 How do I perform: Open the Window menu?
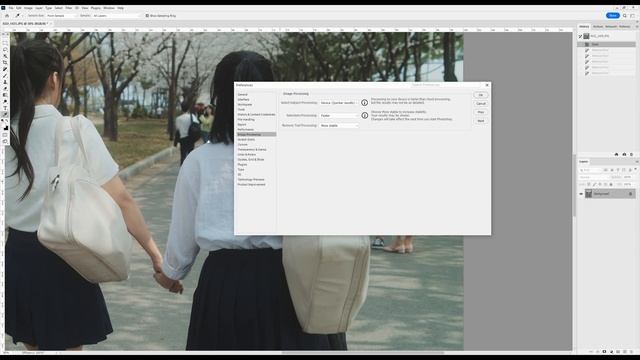point(109,8)
